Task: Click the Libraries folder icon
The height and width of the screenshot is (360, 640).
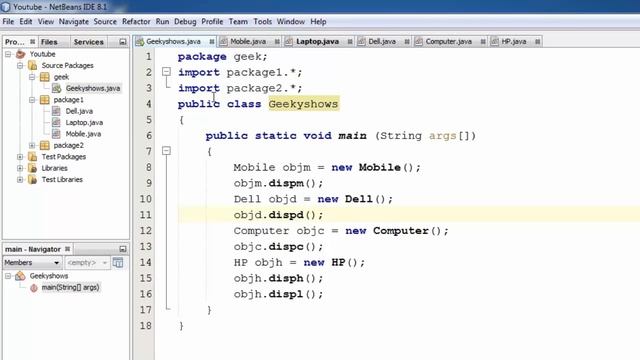Action: pyautogui.click(x=33, y=168)
